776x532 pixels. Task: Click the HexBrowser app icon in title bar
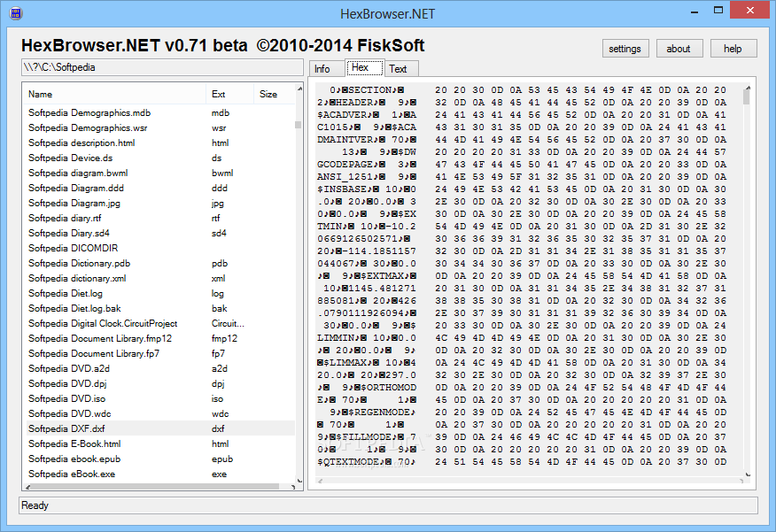coord(15,13)
